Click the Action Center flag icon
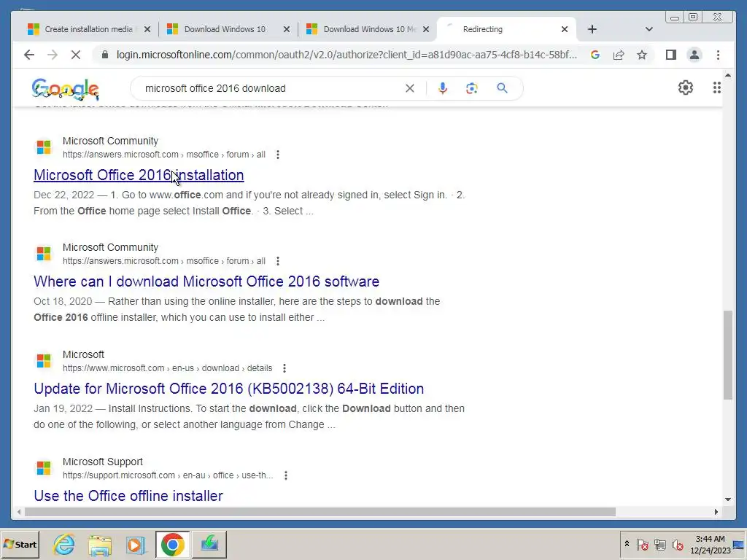The height and width of the screenshot is (560, 747). tap(642, 544)
